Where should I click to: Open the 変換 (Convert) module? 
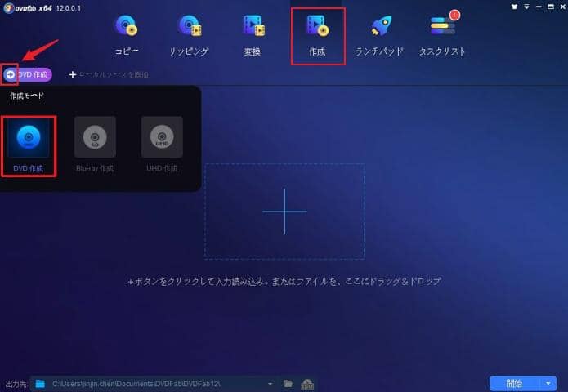[x=253, y=35]
